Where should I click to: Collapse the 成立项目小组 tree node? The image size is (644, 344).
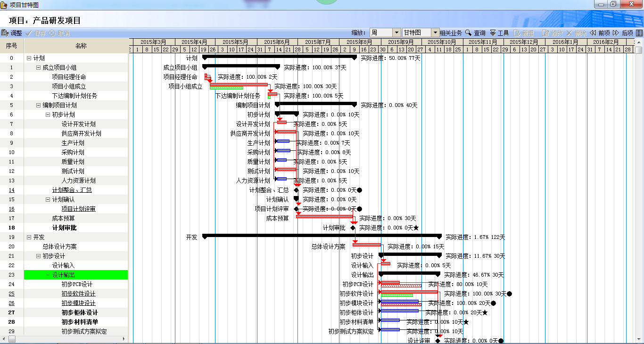tap(38, 68)
